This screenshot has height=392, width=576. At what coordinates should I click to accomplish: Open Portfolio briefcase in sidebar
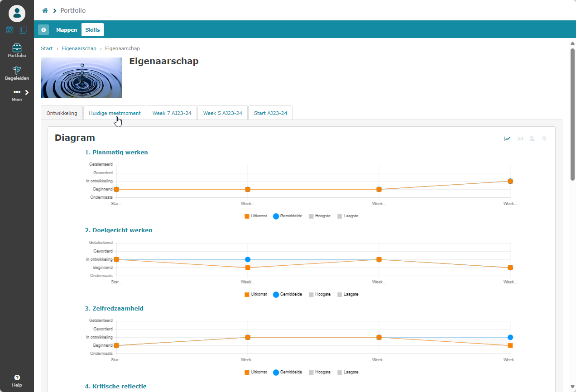click(x=17, y=51)
